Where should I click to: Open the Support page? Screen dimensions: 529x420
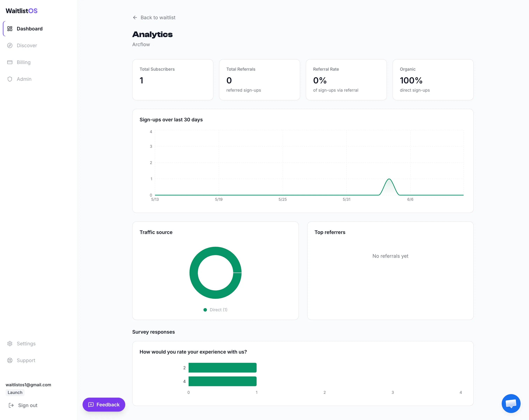point(38,360)
